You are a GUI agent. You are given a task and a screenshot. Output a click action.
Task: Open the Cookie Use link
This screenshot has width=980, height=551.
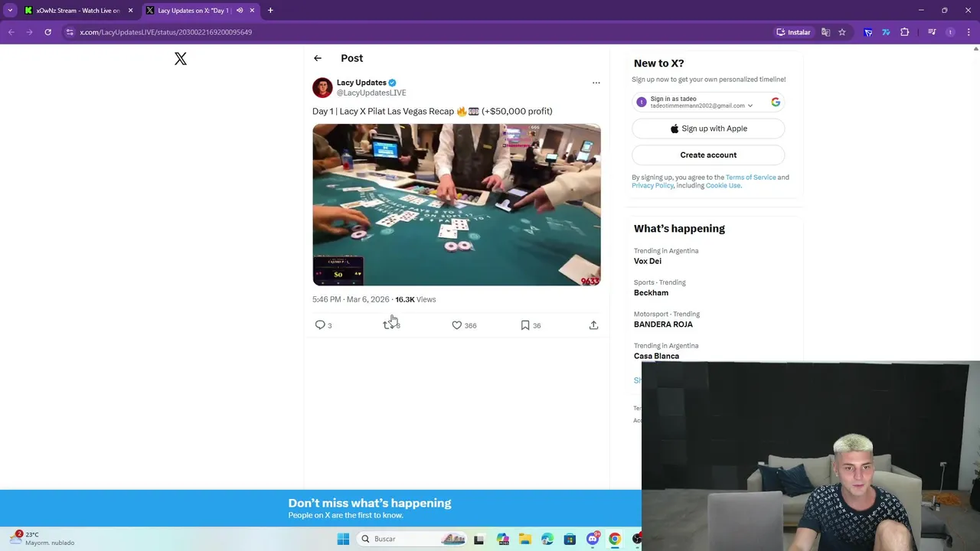tap(723, 186)
